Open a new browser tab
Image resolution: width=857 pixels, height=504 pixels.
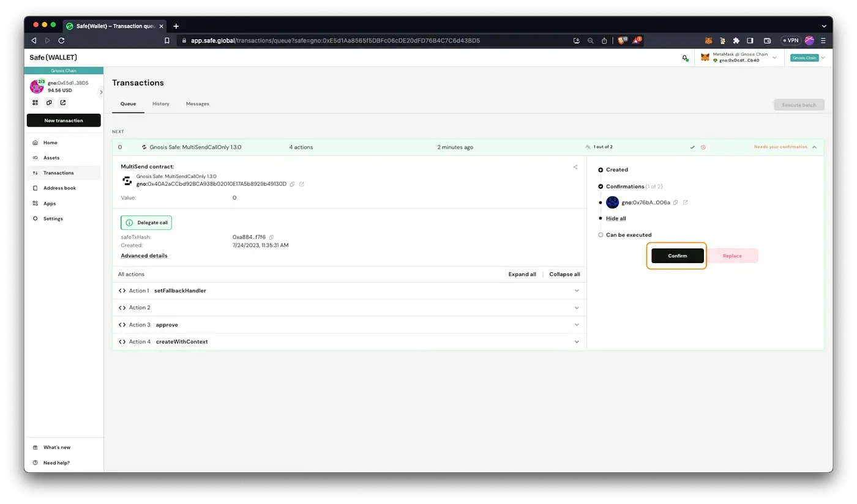coord(176,26)
